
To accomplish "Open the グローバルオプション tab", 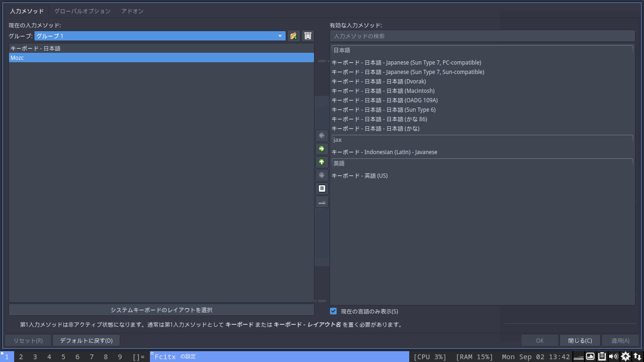I will 83,11.
